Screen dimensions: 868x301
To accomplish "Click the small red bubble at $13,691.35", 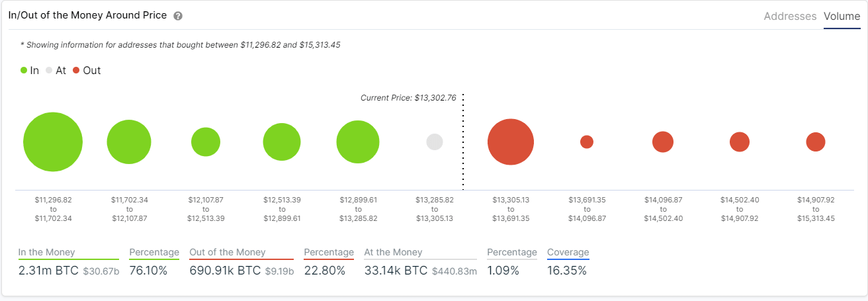I will pos(587,142).
